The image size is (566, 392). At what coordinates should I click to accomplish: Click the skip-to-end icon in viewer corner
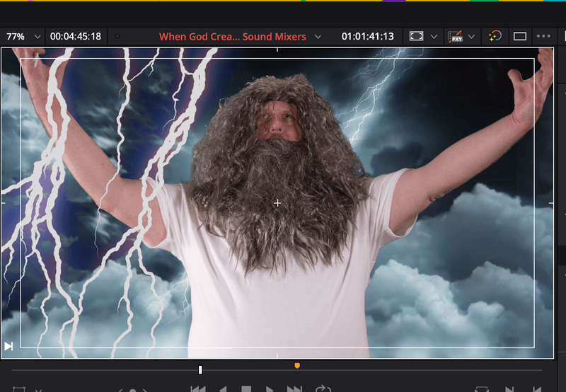pos(8,346)
